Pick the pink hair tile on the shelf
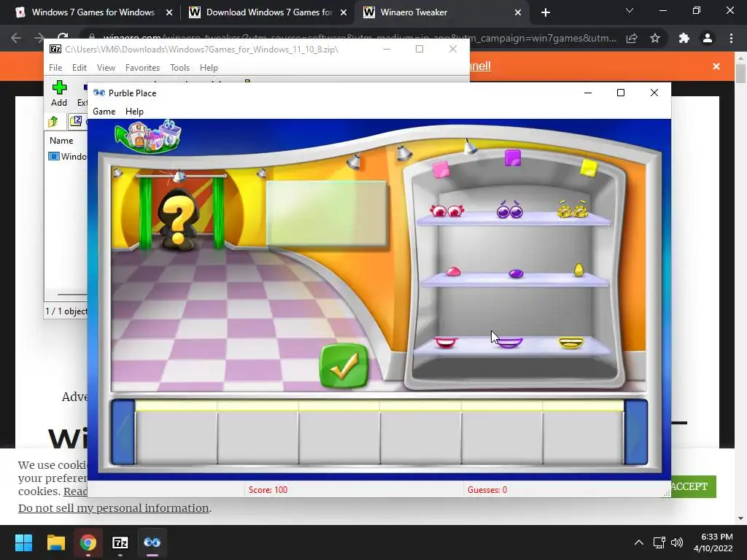Screen dimensions: 747x560 441,169
